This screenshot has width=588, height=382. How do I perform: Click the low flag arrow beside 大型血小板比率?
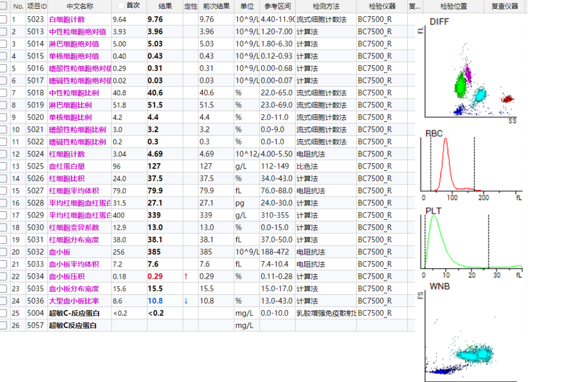(x=186, y=301)
